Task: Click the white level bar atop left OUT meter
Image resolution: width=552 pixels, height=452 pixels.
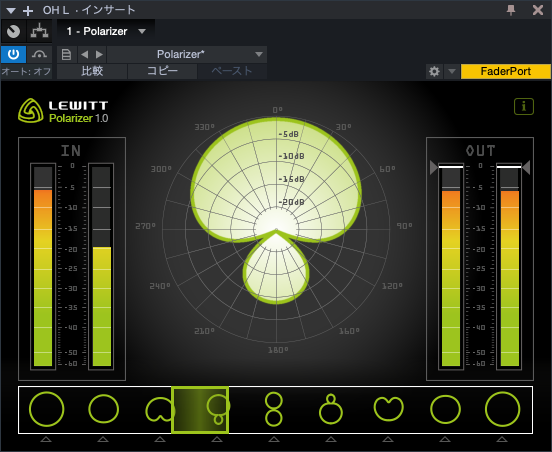Action: (x=451, y=166)
